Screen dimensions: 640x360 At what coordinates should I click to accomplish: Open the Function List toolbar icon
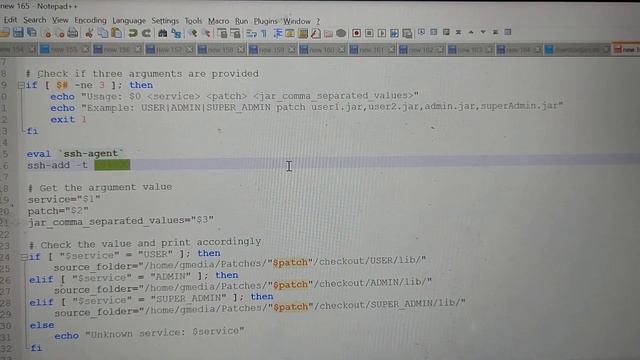(x=316, y=33)
